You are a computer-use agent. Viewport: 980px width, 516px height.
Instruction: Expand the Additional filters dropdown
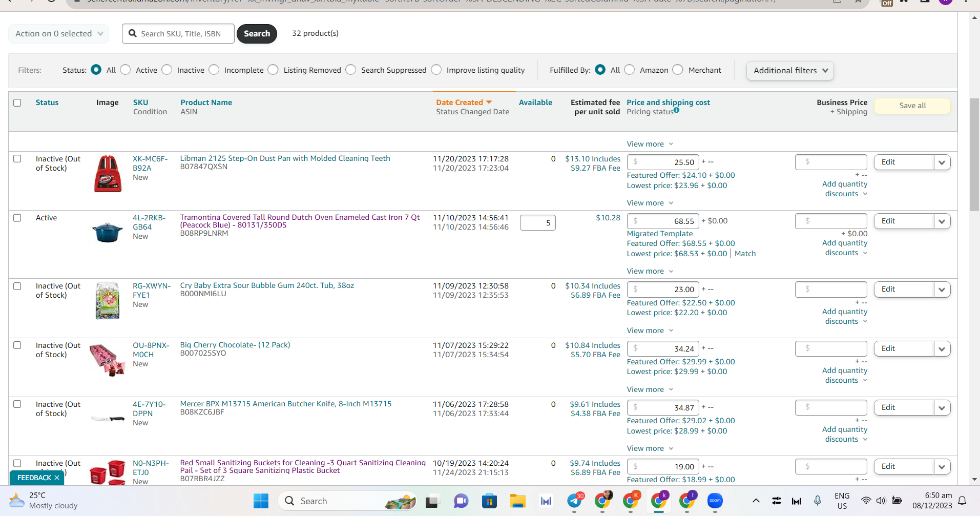(790, 71)
